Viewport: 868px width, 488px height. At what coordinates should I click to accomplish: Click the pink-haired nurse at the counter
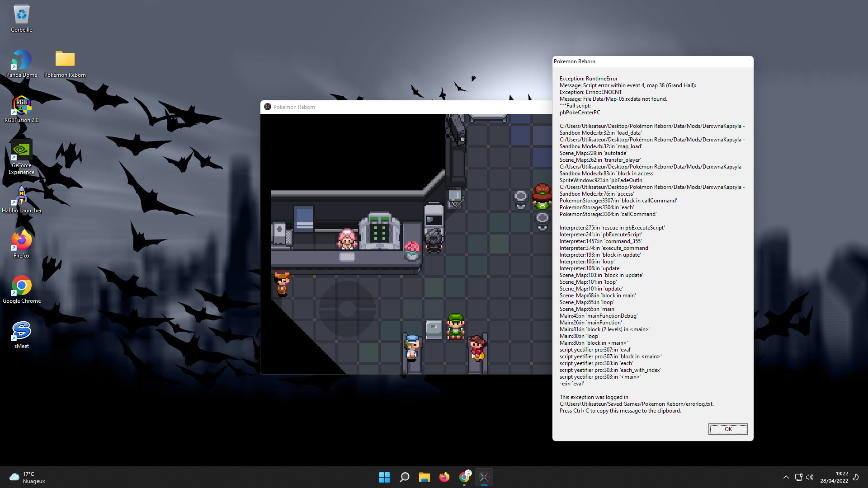[347, 239]
